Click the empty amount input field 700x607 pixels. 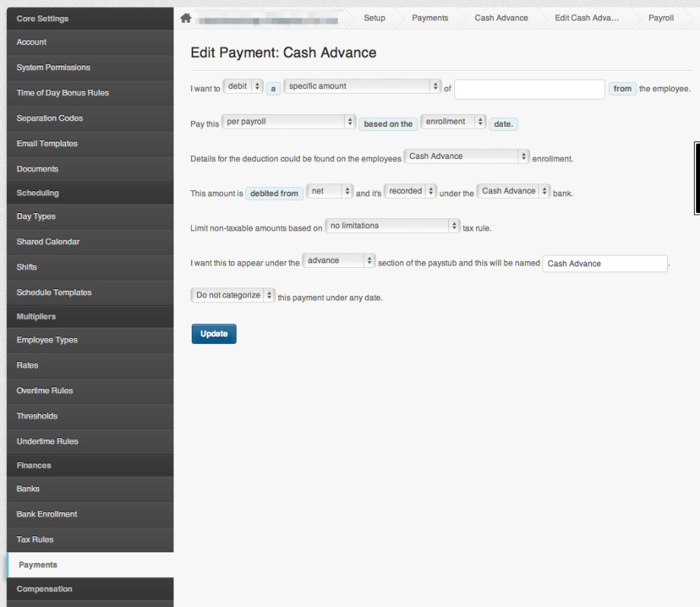tap(529, 89)
